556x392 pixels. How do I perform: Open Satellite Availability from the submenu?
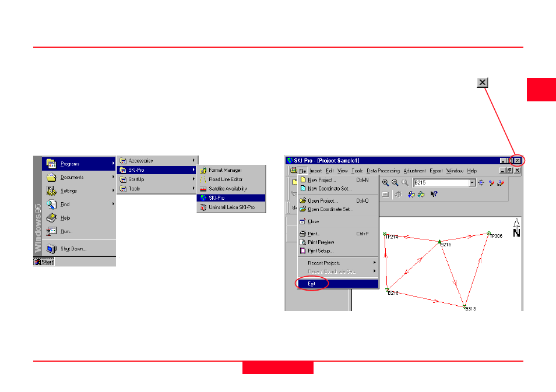pos(231,189)
